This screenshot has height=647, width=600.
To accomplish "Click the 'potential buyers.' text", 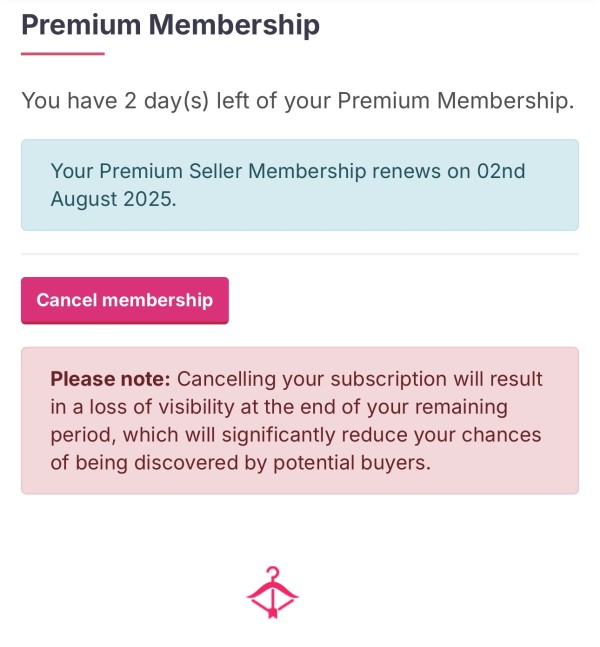I will tap(352, 463).
